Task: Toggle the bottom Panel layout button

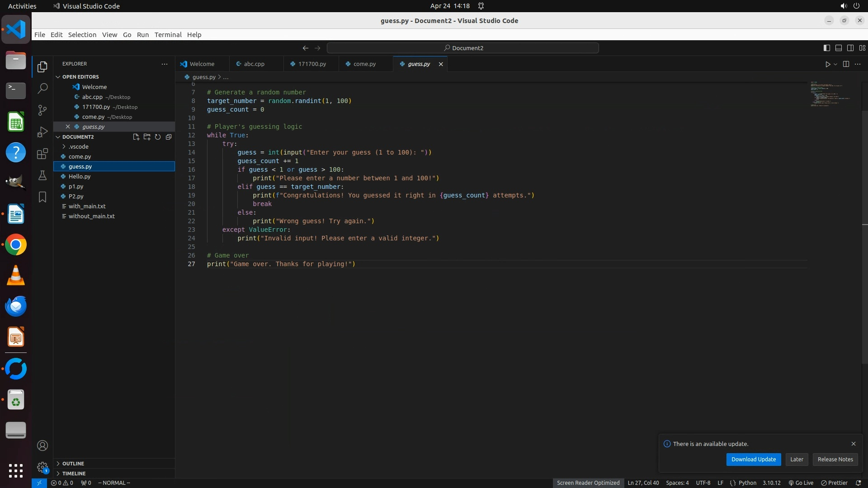Action: tap(838, 48)
